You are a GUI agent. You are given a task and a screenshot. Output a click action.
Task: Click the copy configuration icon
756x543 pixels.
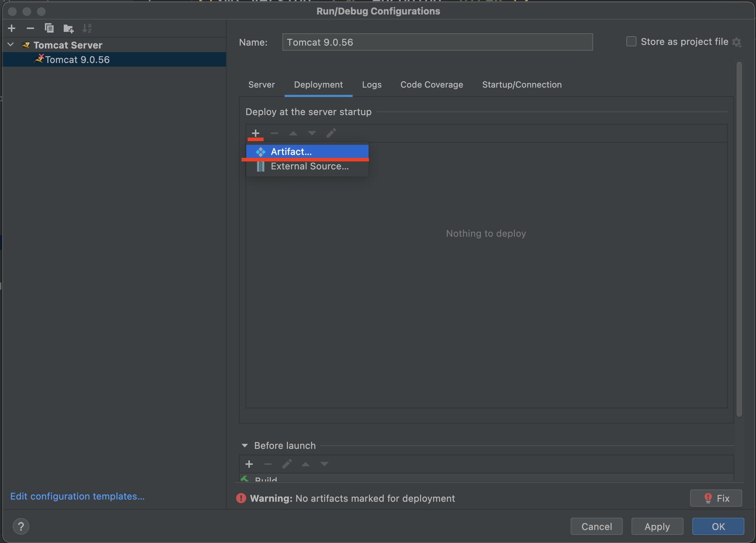pyautogui.click(x=49, y=28)
